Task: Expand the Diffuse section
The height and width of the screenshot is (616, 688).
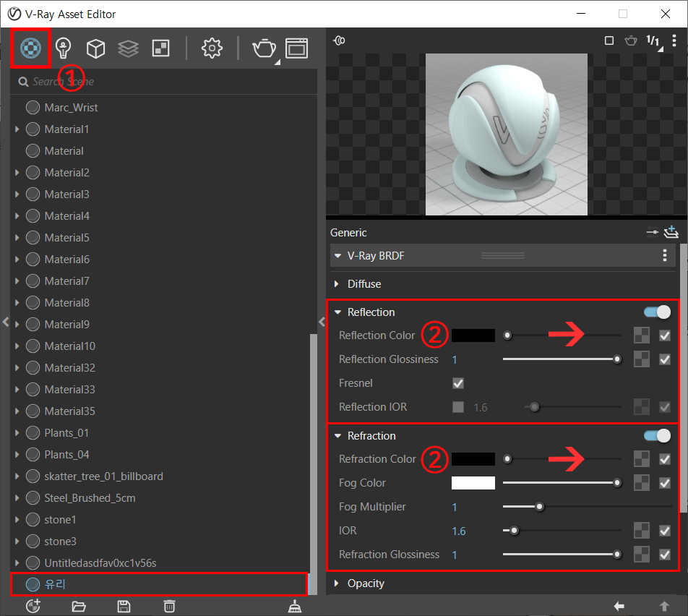Action: click(x=337, y=283)
